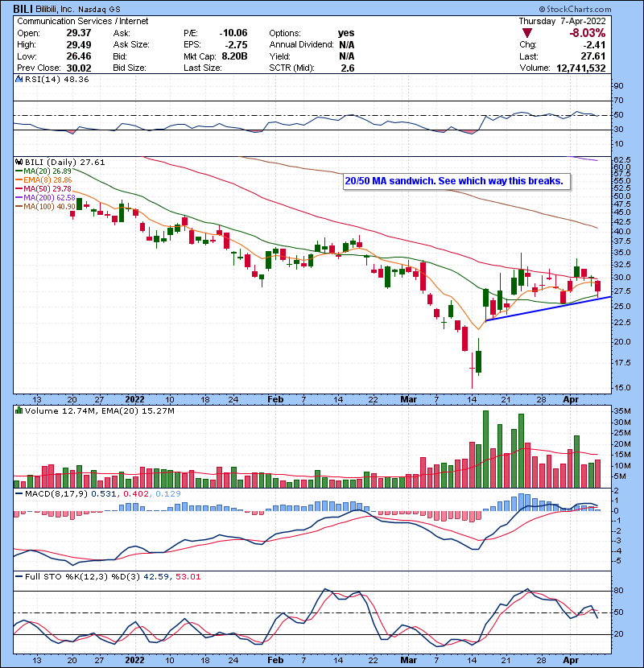Click the red down-triangle change indicator

[x=526, y=33]
